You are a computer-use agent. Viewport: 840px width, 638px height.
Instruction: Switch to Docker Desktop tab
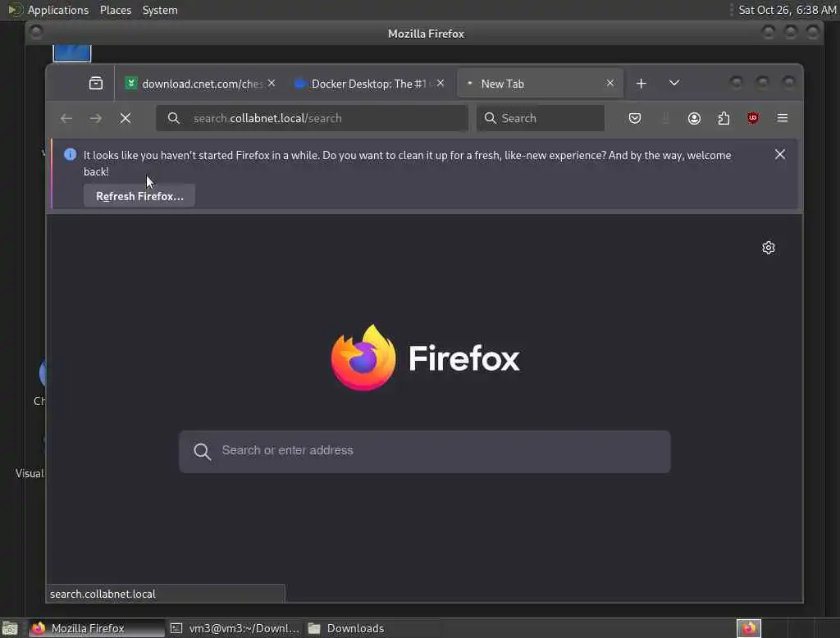point(368,84)
